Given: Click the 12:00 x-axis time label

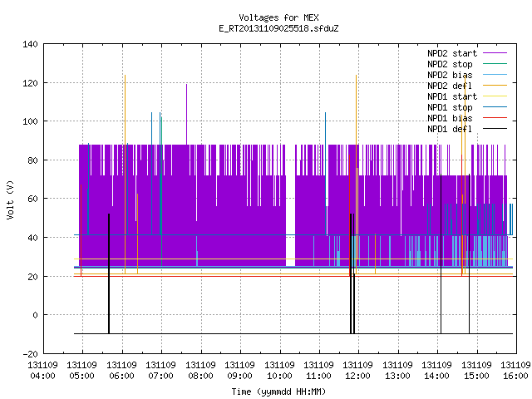Looking at the screenshot, I should coord(358,376).
